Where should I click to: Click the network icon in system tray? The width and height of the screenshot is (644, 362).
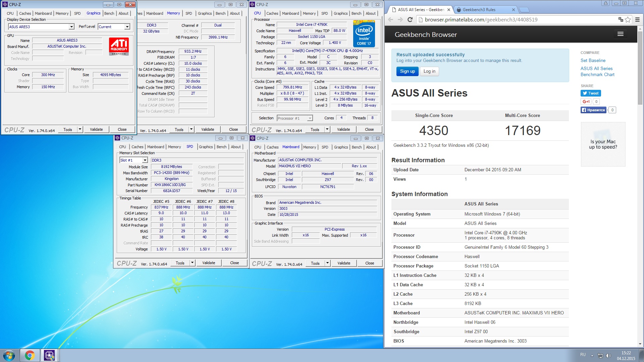coord(600,355)
